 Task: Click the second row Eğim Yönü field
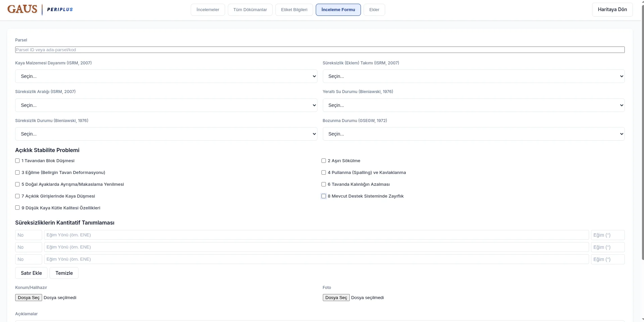[316, 247]
